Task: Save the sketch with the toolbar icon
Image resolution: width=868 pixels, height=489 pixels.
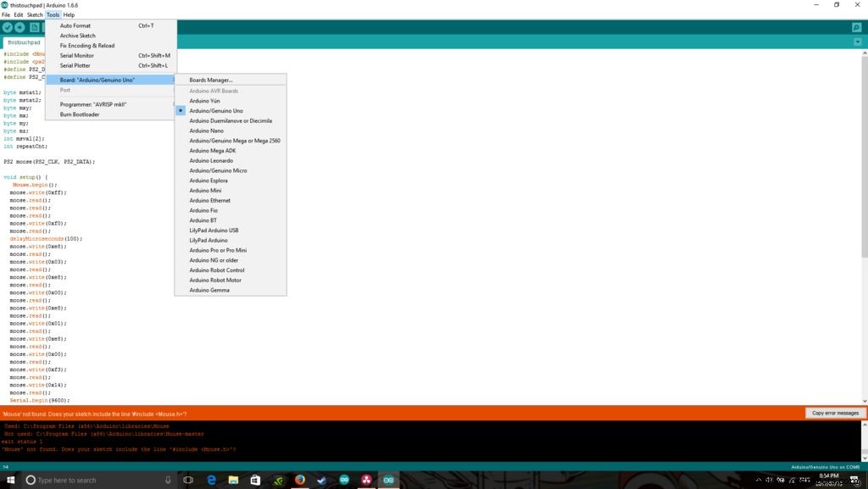Action: (69, 27)
